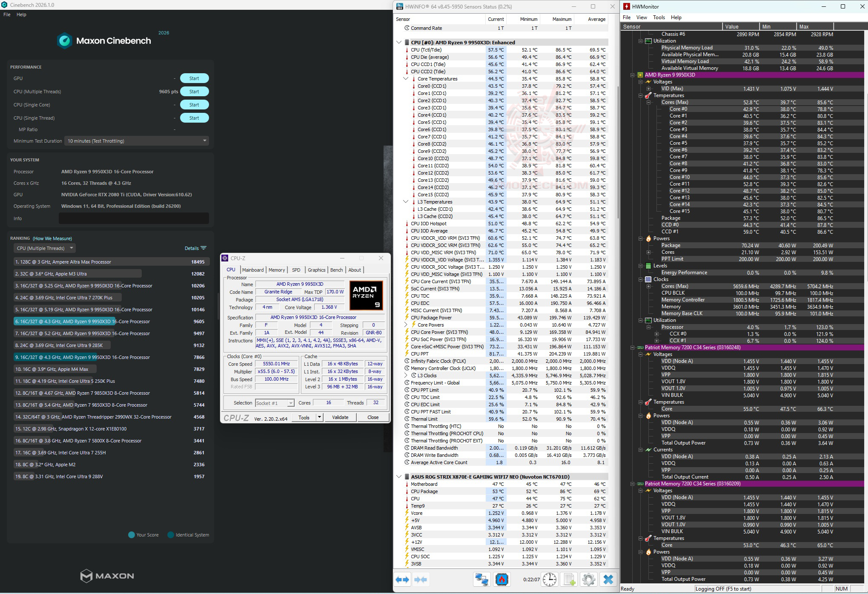Viewport: 868px width, 594px height.
Task: Open the File menu in Cinebench
Action: (7, 14)
